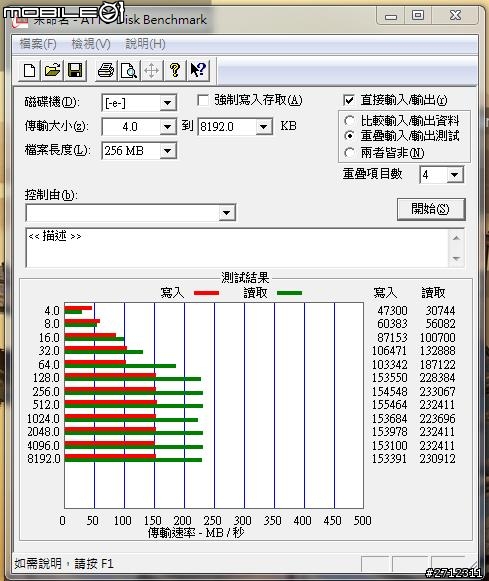Click the Open folder toolbar icon

tap(52, 70)
